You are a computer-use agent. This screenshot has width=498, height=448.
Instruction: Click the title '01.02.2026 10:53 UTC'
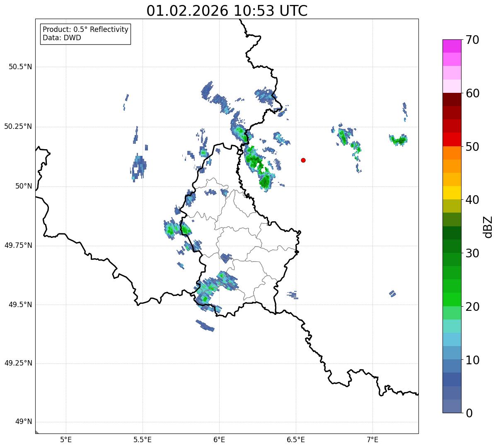[x=227, y=11]
